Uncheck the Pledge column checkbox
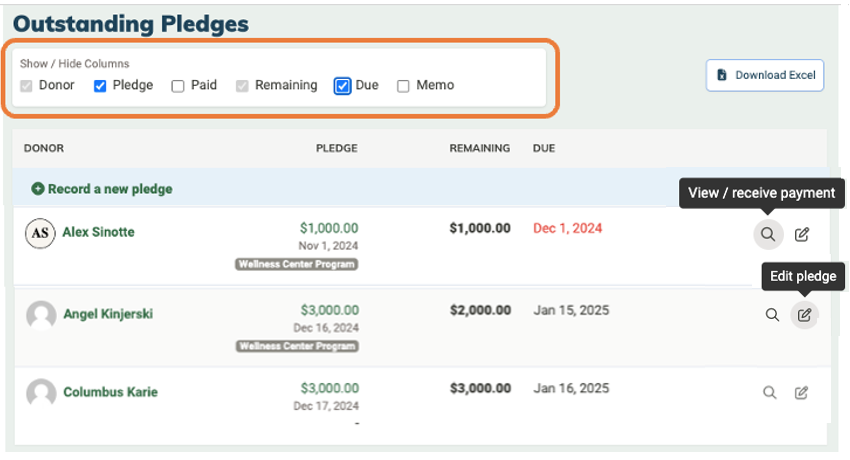 point(100,86)
